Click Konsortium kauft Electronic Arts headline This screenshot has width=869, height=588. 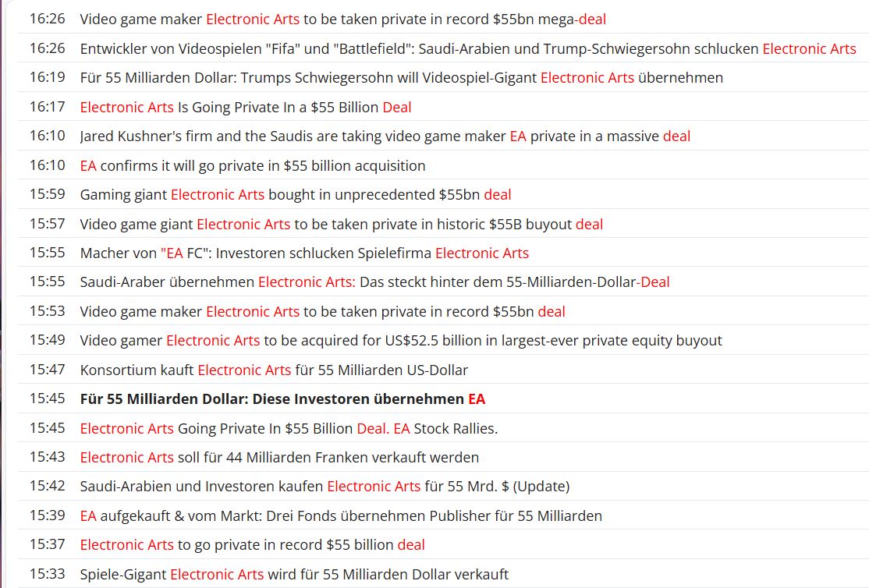click(x=274, y=370)
